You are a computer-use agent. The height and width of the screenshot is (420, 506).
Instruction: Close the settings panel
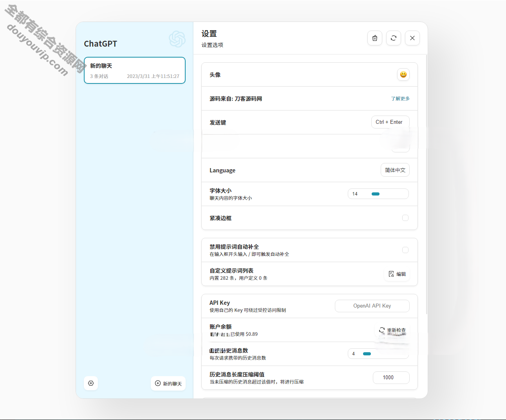[x=412, y=38]
